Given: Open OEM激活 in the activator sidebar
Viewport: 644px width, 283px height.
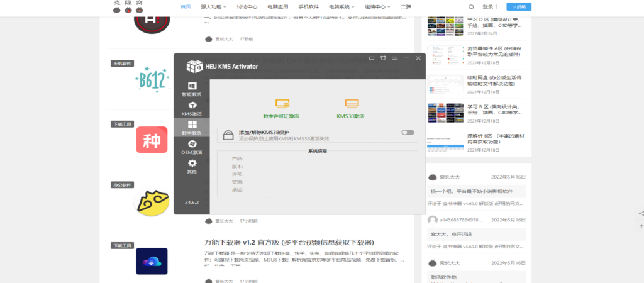Looking at the screenshot, I should click(x=191, y=147).
